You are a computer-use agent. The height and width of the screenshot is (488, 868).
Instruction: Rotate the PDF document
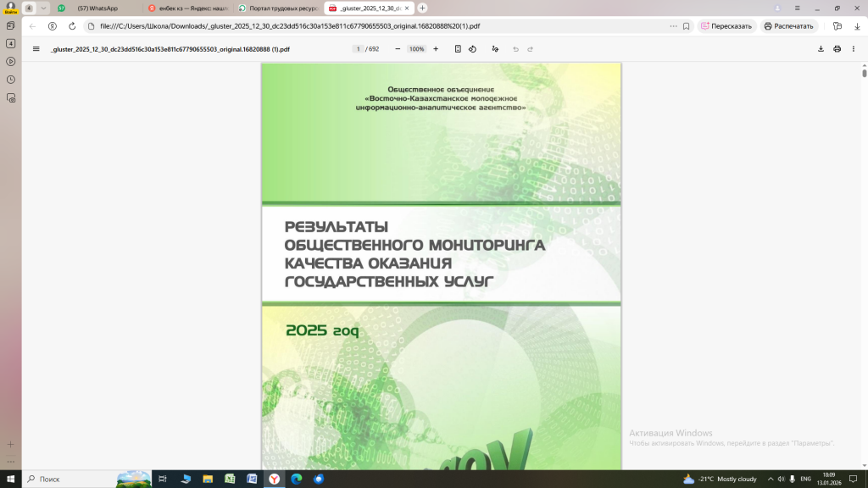tap(473, 49)
